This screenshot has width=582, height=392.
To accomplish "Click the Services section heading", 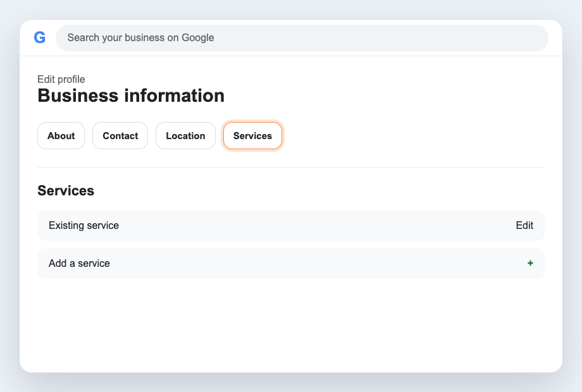I will tap(66, 190).
